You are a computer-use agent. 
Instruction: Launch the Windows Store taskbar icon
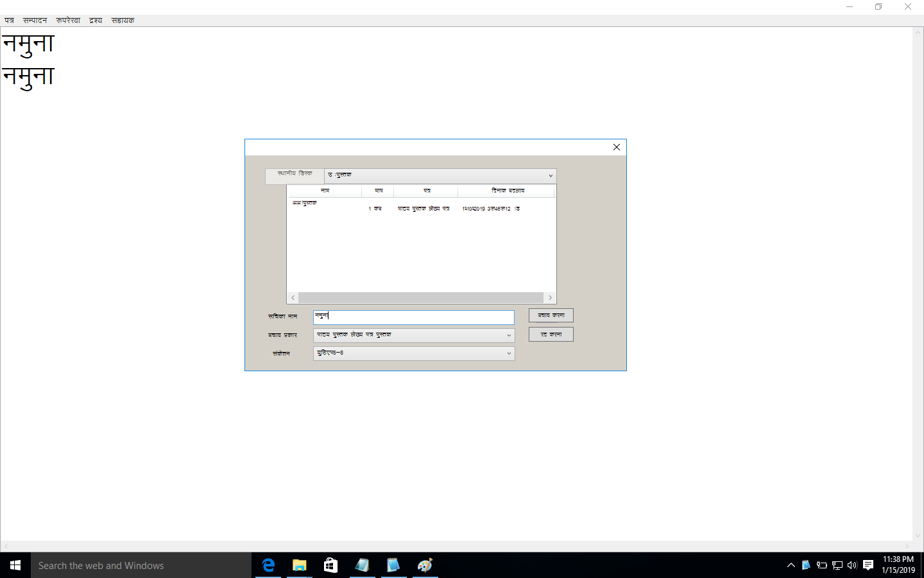330,565
